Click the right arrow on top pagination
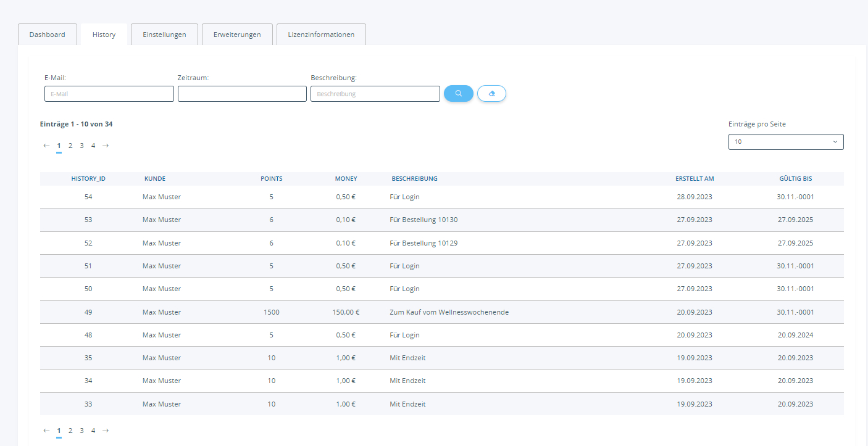The height and width of the screenshot is (446, 868). click(x=105, y=145)
